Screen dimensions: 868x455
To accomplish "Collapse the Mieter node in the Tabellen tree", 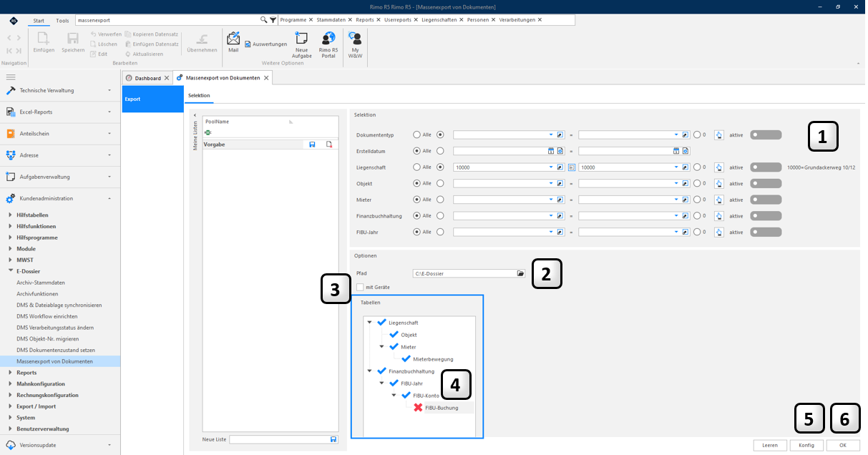I will pyautogui.click(x=382, y=347).
